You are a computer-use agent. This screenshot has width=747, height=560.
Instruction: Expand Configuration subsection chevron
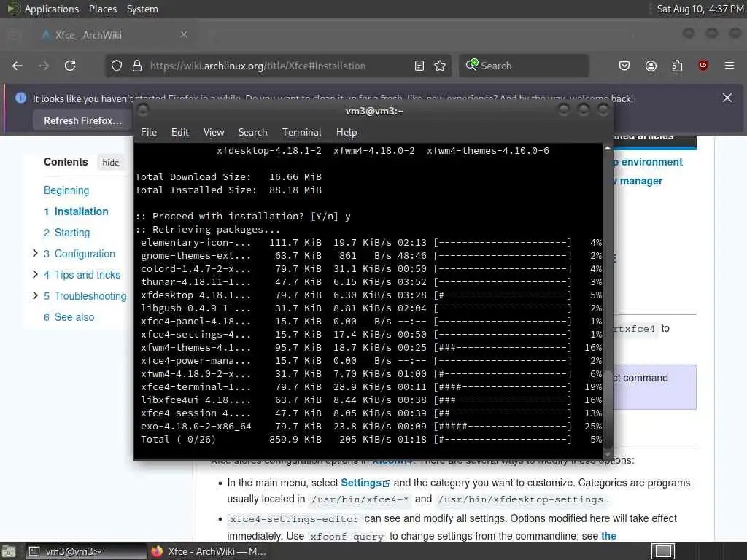click(35, 253)
